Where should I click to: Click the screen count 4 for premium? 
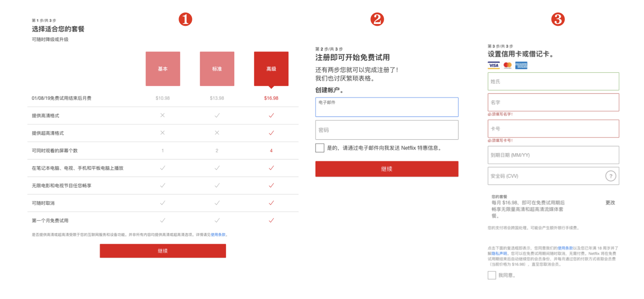[x=271, y=150]
